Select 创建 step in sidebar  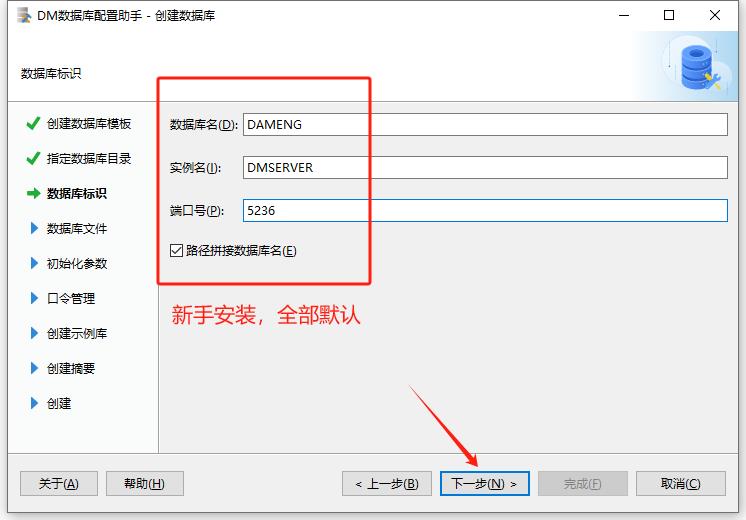pyautogui.click(x=58, y=404)
